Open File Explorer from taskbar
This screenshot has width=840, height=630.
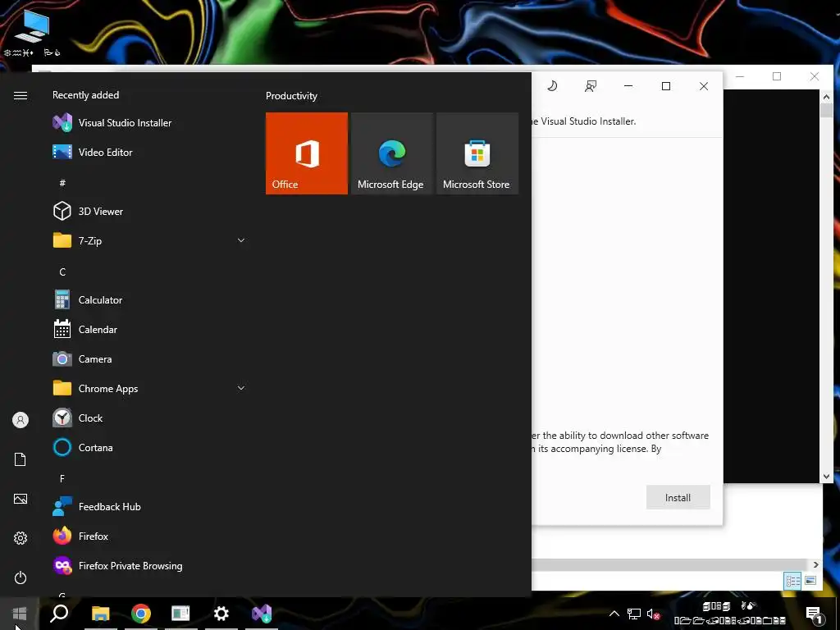pos(100,614)
